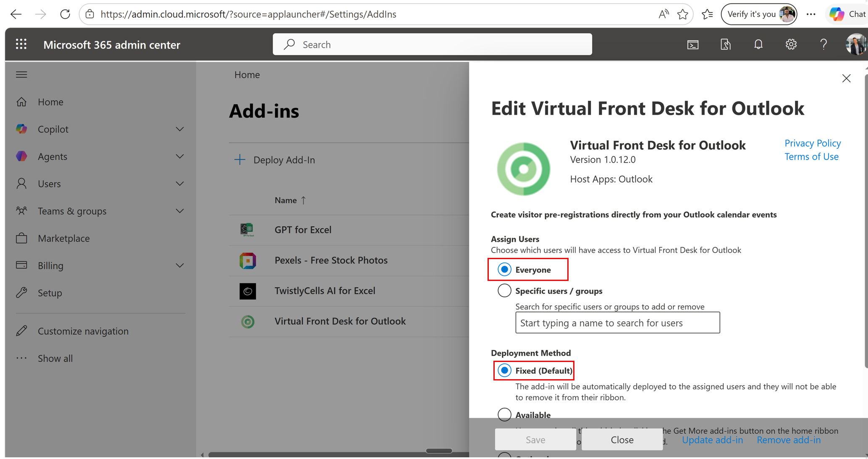
Task: Open Marketplace in the left navigation
Action: pos(63,239)
